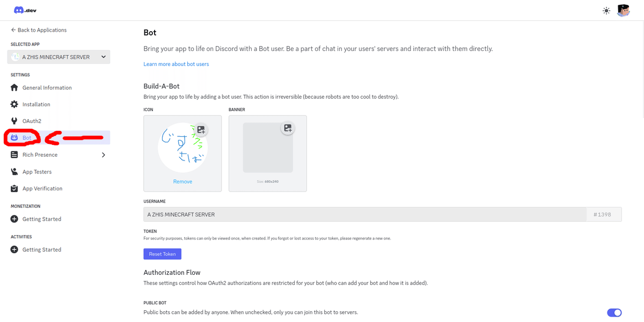The width and height of the screenshot is (644, 322).
Task: Click the Monetization plus icon
Action: [14, 219]
